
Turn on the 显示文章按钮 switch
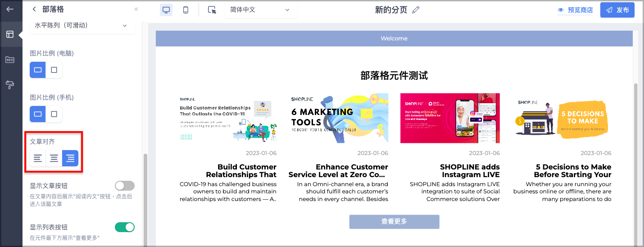pyautogui.click(x=125, y=186)
